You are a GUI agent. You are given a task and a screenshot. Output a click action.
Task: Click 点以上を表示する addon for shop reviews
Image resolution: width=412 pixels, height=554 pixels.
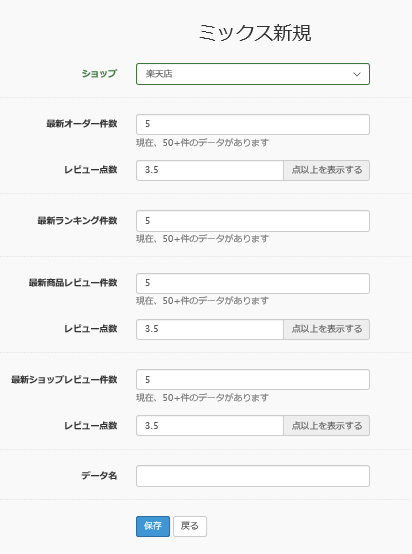click(326, 425)
